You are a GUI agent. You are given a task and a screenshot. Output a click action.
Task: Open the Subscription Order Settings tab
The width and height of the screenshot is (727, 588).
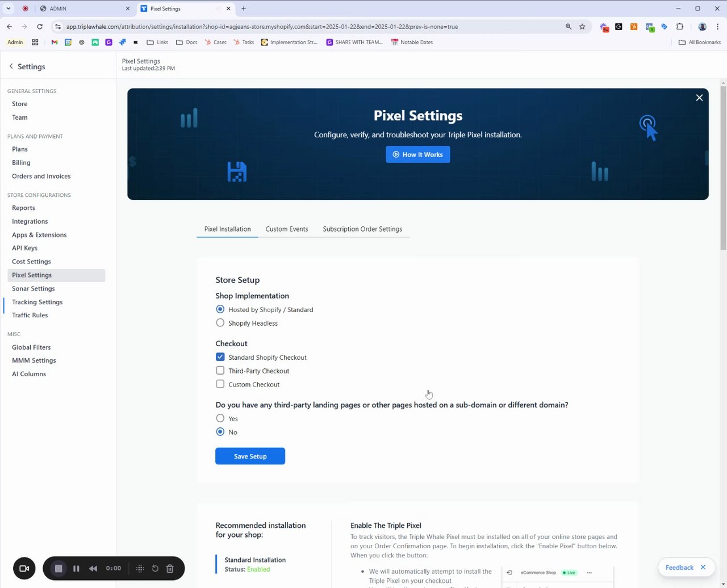(362, 229)
